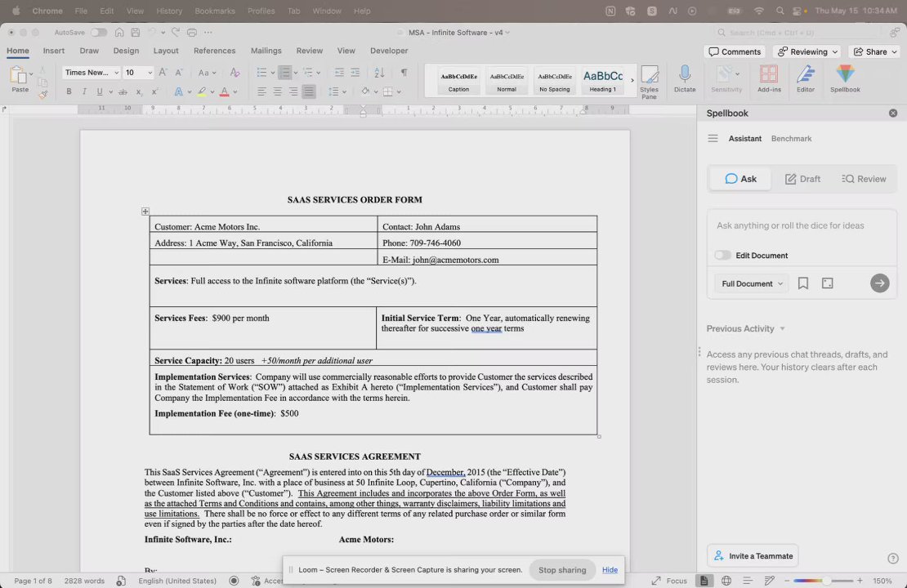Apply strikethrough formatting

click(x=123, y=91)
